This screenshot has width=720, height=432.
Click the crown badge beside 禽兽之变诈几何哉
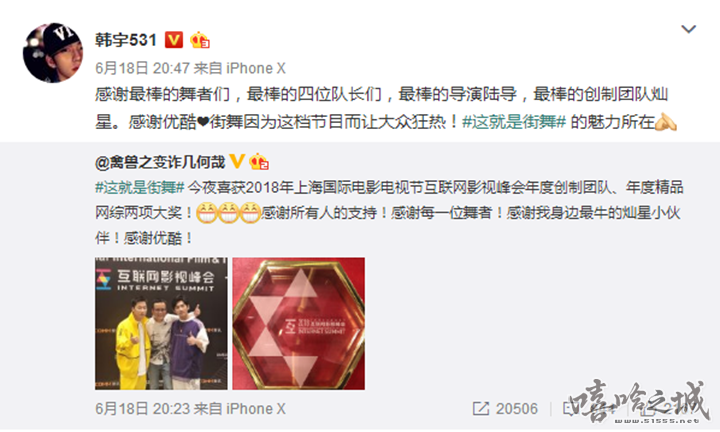259,161
